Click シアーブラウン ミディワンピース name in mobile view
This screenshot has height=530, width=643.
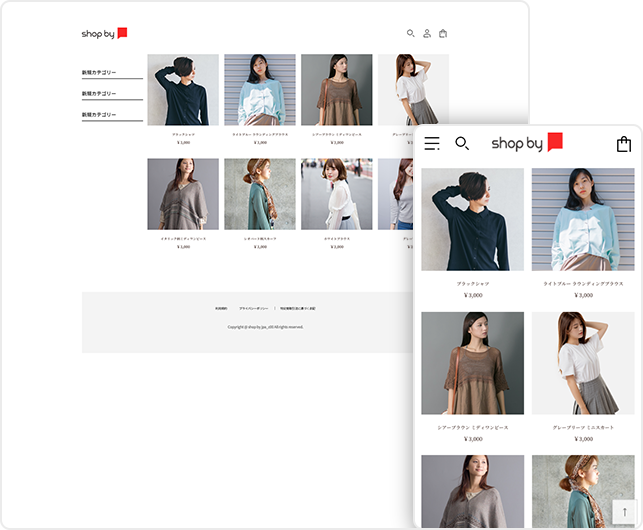[473, 427]
